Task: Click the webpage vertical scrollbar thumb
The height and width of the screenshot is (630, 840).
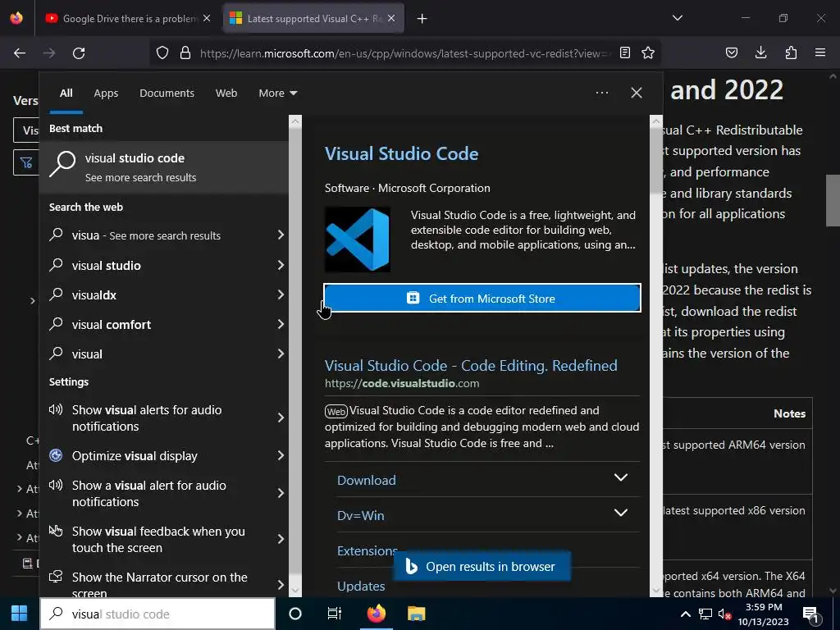Action: 833,200
